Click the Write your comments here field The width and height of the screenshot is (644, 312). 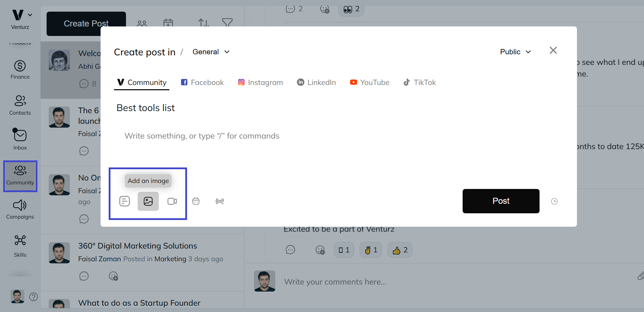(335, 282)
